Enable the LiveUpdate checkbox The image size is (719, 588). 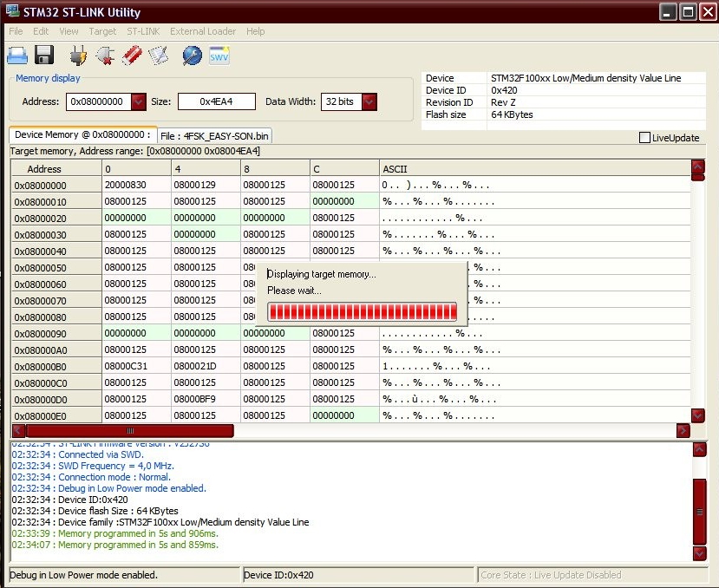click(644, 138)
